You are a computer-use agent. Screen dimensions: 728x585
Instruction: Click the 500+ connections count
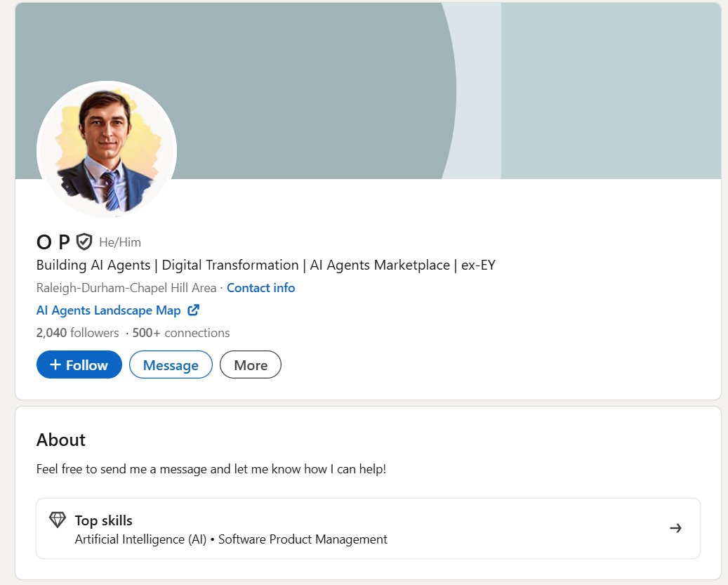click(181, 333)
